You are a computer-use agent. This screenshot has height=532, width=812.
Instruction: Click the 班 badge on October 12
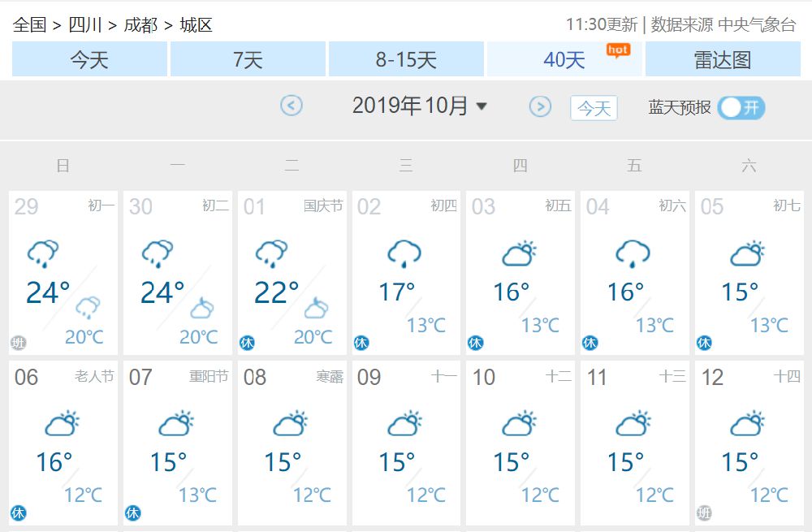pyautogui.click(x=705, y=513)
